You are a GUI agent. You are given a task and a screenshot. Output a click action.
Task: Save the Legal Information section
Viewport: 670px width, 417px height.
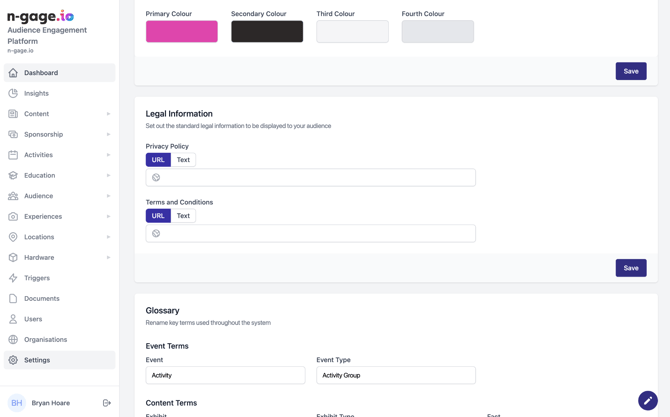pos(630,268)
